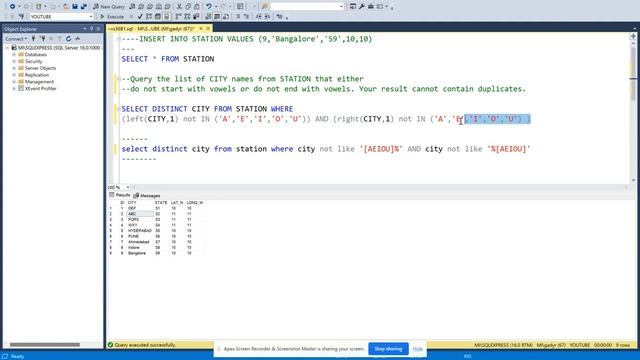Click the CITY column header in results

tap(140, 202)
